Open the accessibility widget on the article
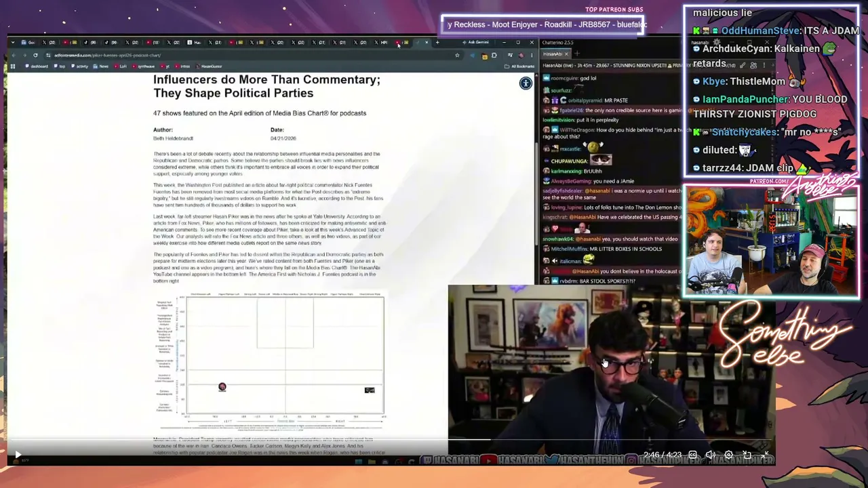Viewport: 868px width, 488px height. (x=526, y=83)
